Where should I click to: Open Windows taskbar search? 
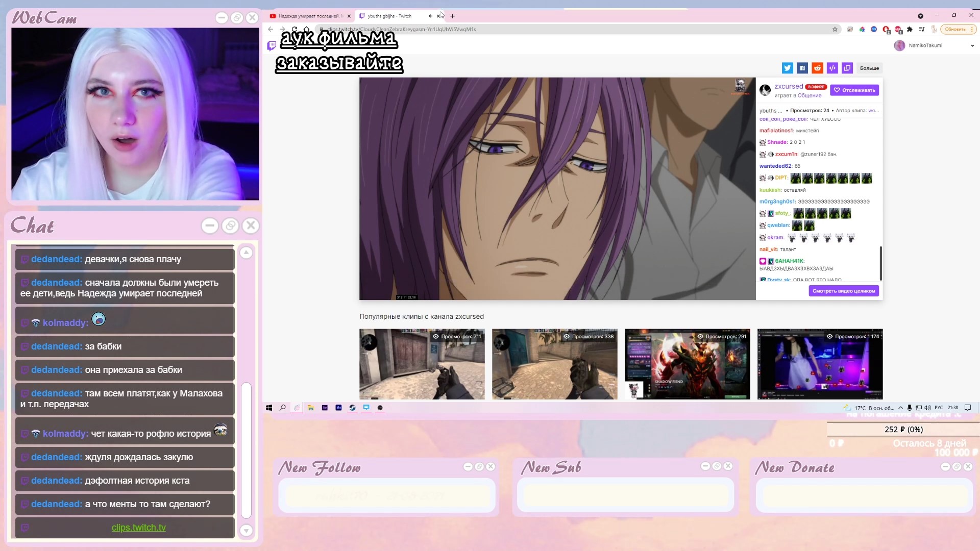[x=282, y=408]
